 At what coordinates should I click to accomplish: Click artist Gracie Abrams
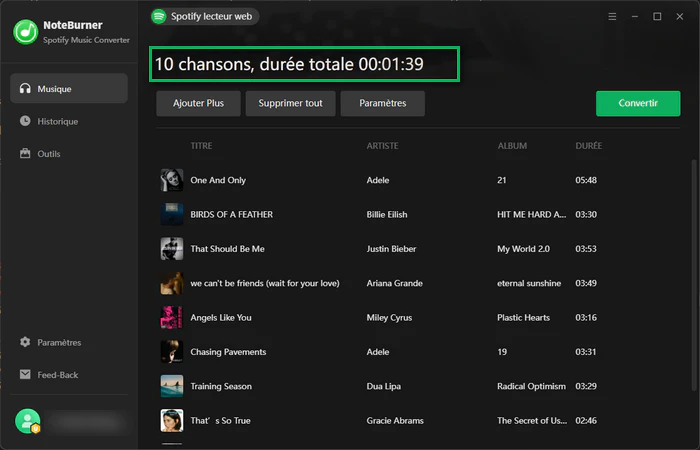[x=395, y=421]
